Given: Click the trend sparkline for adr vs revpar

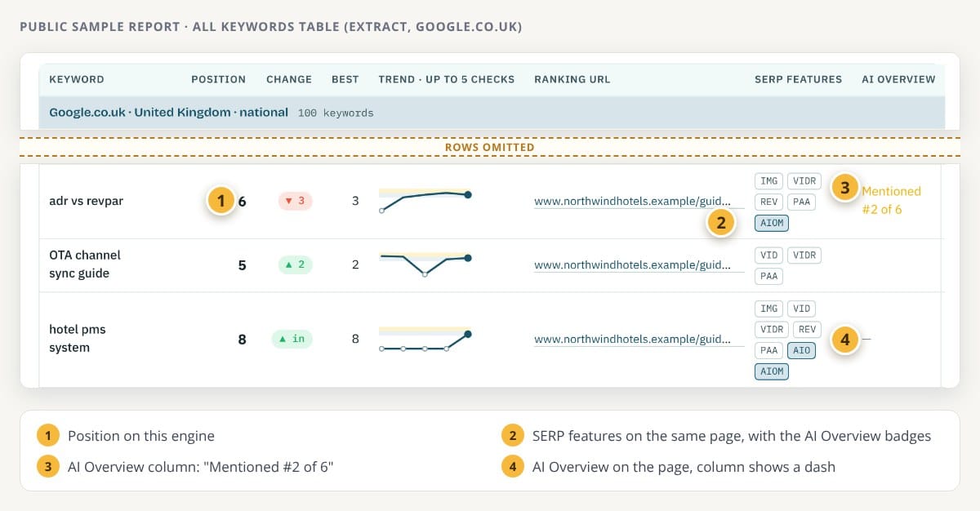Looking at the screenshot, I should click(425, 200).
